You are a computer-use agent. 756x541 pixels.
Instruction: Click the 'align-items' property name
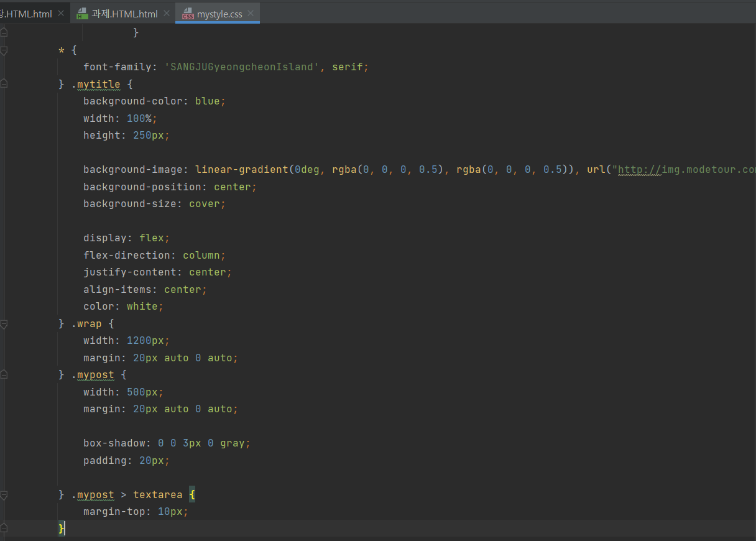(118, 289)
